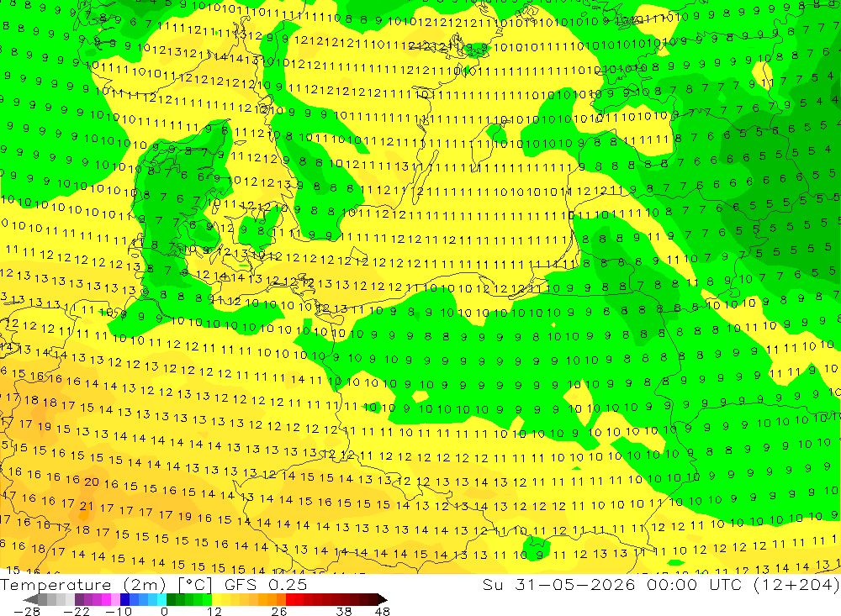Screen dimensions: 841x616
Task: Click the '38' color scale label
Action: pyautogui.click(x=344, y=612)
